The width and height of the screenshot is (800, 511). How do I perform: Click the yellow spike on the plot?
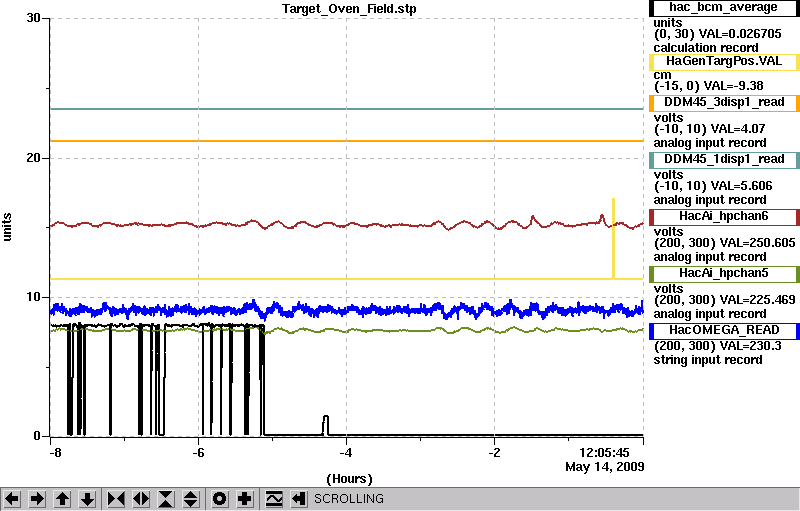pos(613,238)
